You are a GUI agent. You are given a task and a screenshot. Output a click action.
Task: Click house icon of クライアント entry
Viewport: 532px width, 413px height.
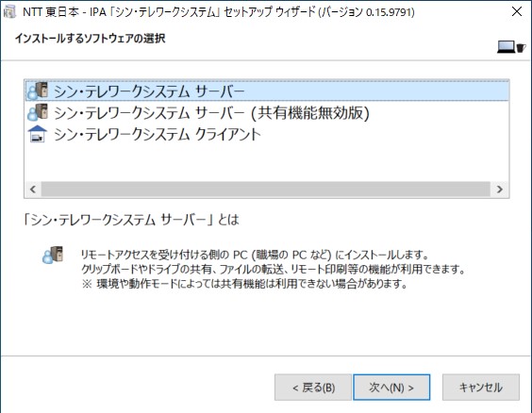point(38,134)
